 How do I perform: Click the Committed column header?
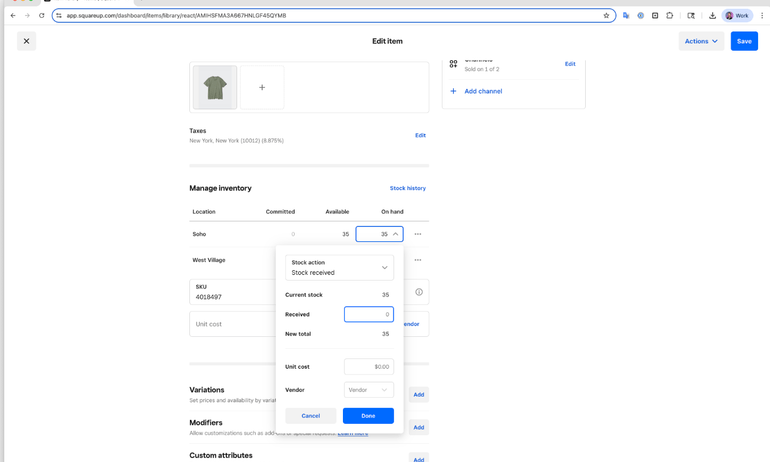coord(280,212)
